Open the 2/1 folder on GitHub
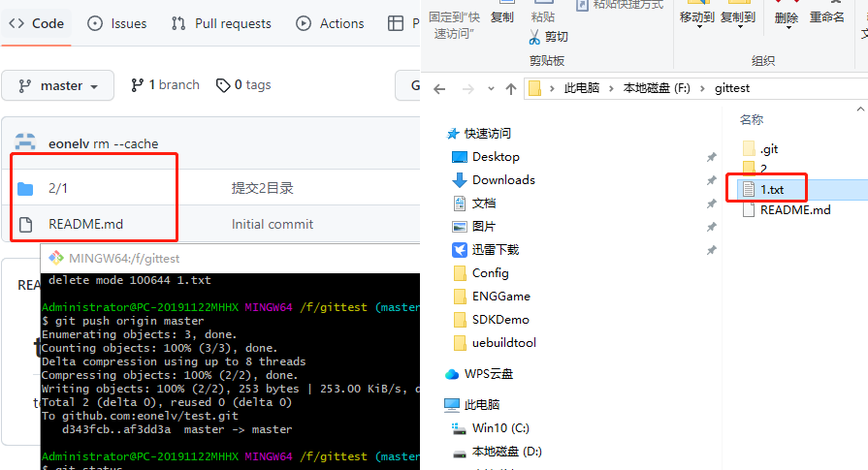The height and width of the screenshot is (470, 868). tap(58, 188)
